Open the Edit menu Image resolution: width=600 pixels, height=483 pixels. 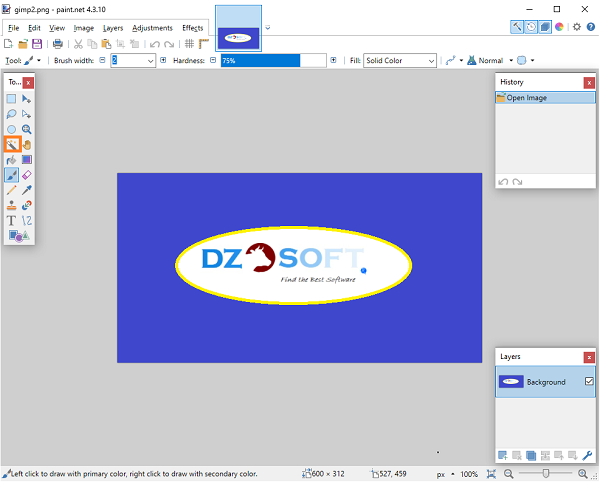tap(34, 28)
